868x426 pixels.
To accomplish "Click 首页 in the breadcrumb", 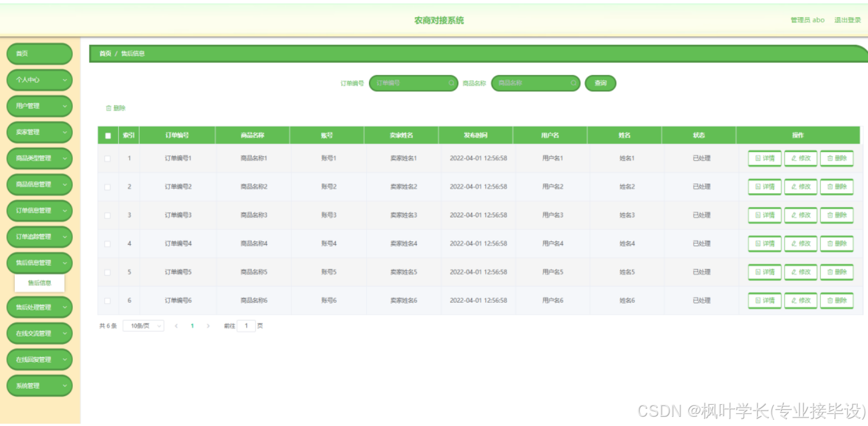I will coord(105,53).
